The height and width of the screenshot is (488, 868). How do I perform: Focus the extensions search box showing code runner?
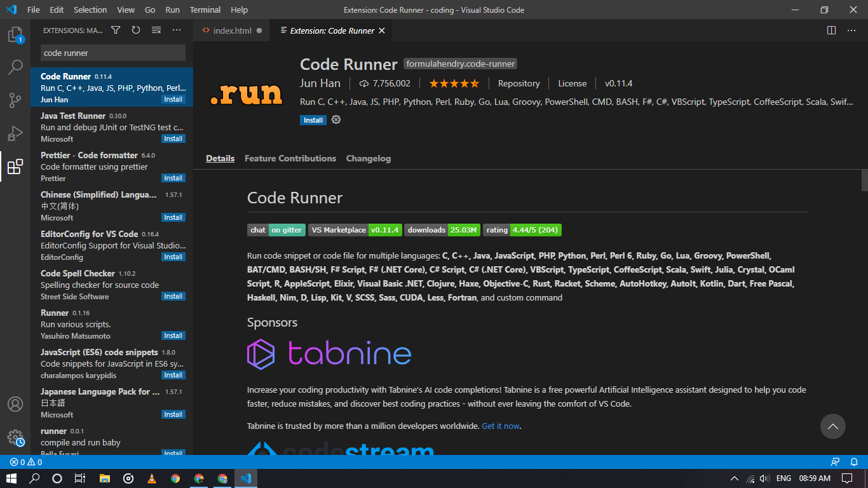[112, 53]
